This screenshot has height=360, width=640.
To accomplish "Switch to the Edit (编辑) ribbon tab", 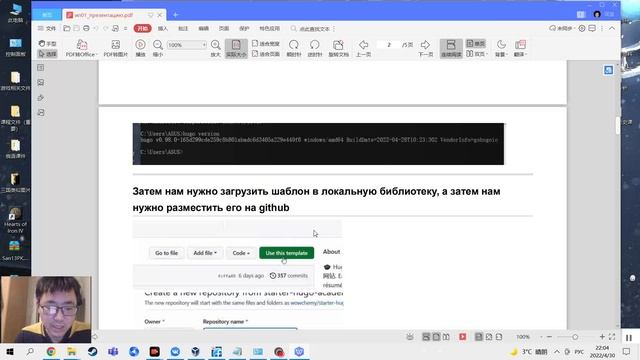I will (204, 29).
